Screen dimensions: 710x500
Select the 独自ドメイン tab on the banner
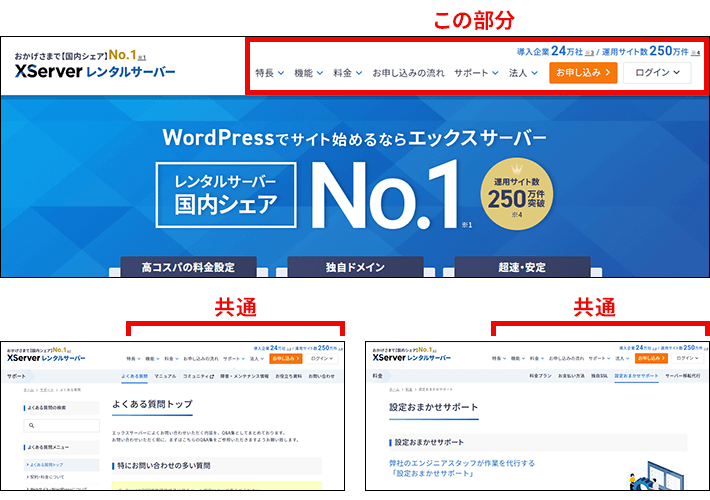pyautogui.click(x=355, y=268)
